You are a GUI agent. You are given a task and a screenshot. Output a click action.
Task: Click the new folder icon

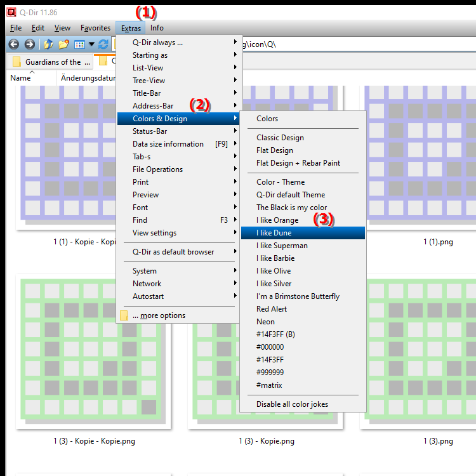click(63, 44)
